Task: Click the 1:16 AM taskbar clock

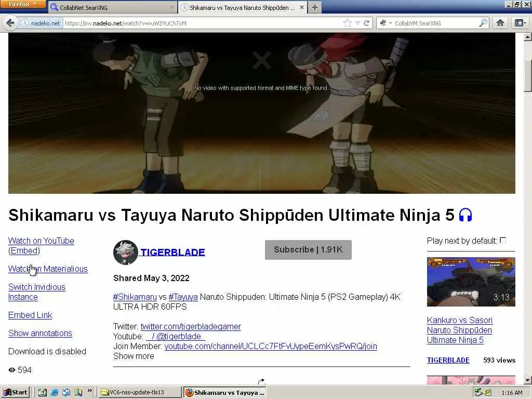Action: tap(512, 393)
